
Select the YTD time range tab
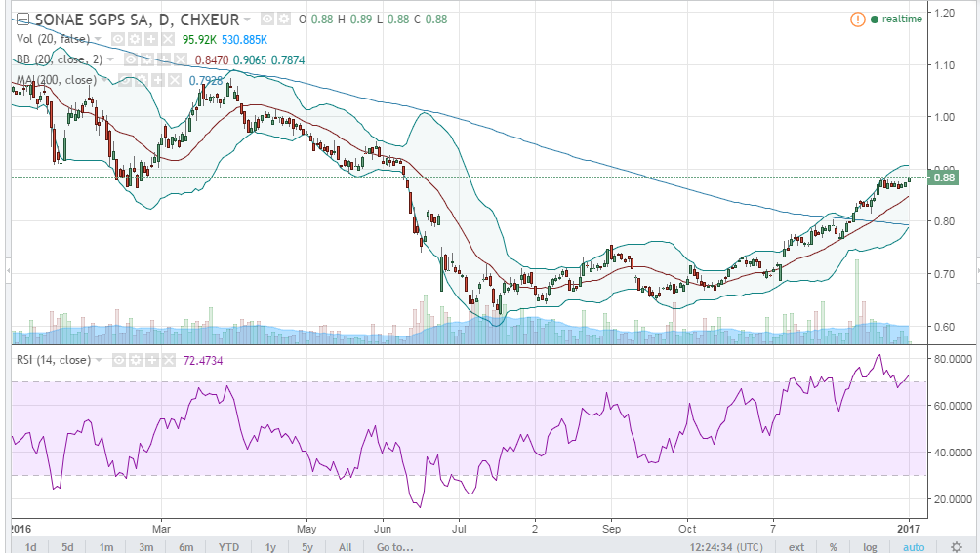tap(228, 547)
